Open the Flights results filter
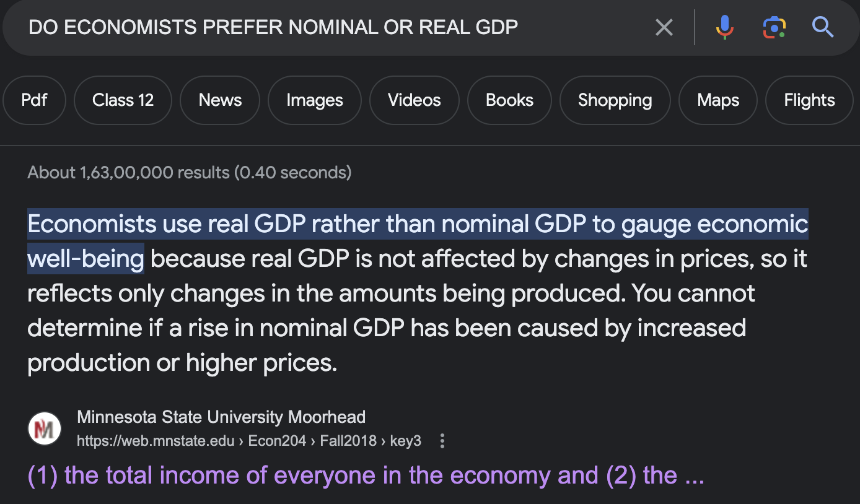Viewport: 860px width, 504px height. pyautogui.click(x=809, y=100)
